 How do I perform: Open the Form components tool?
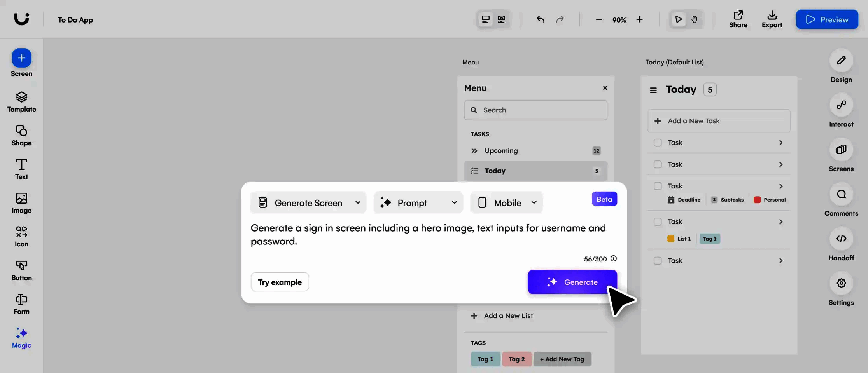coord(22,304)
